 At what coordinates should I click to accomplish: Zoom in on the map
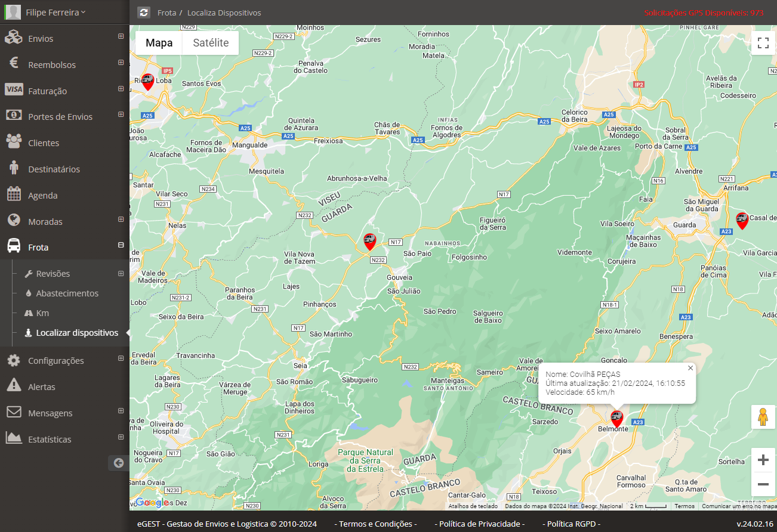pyautogui.click(x=763, y=460)
